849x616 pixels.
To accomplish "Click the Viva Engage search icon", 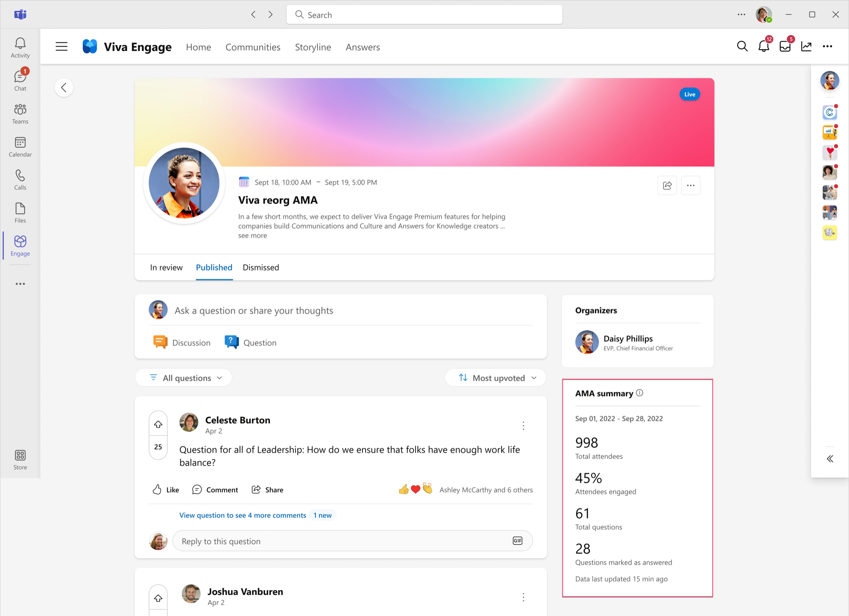I will (742, 46).
